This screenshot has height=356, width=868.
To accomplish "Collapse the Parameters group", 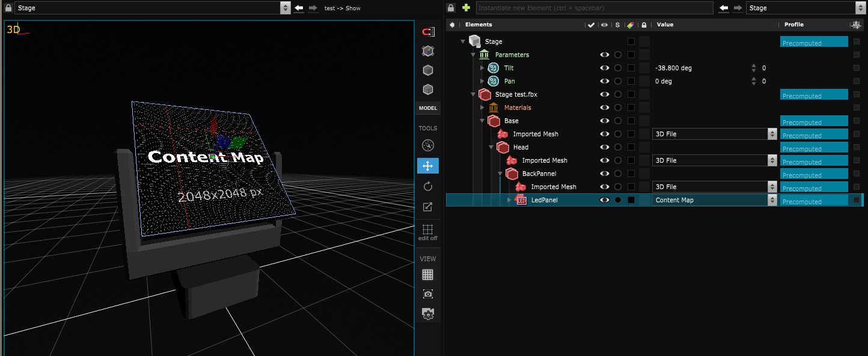I will coord(472,55).
